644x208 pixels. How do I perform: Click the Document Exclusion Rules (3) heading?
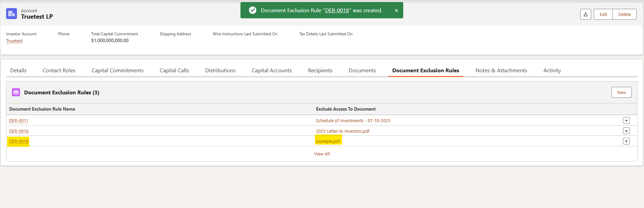(62, 92)
